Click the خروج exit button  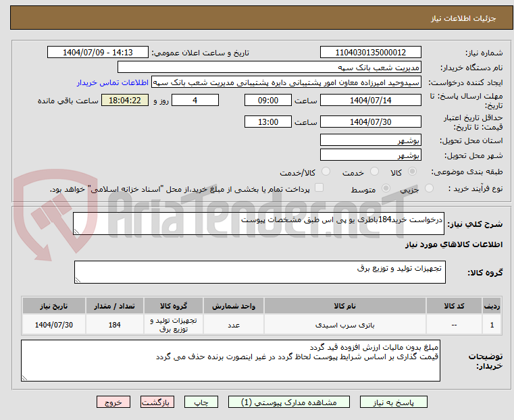[113, 402]
